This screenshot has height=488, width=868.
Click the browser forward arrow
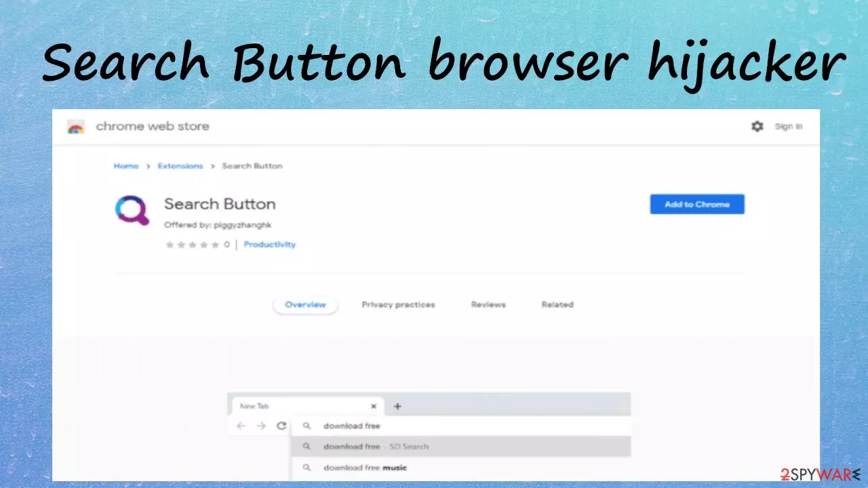click(x=261, y=426)
